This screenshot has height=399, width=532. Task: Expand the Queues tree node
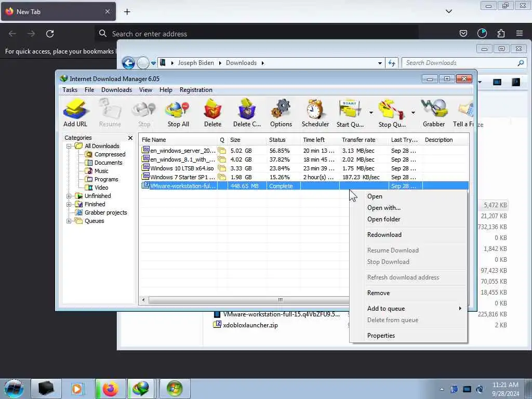click(69, 221)
